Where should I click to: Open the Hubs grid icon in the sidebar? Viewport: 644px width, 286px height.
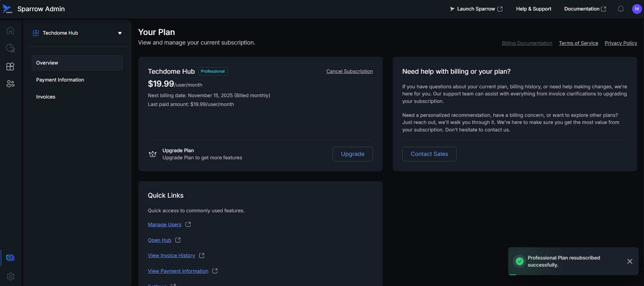pos(10,66)
